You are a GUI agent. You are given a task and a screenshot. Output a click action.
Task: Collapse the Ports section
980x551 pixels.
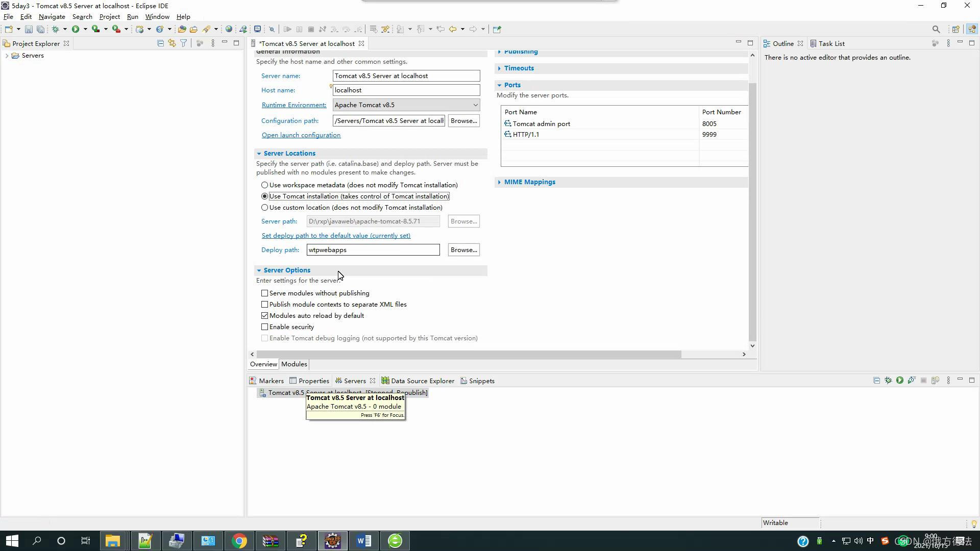click(x=499, y=85)
